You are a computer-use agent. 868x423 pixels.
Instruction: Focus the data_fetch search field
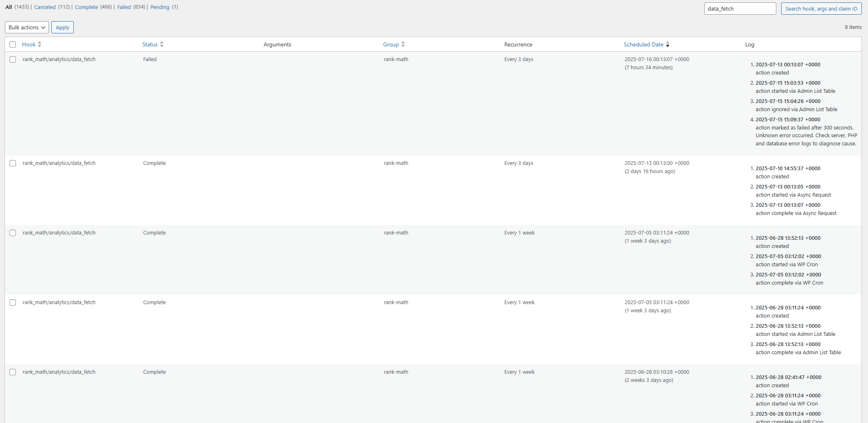coord(740,9)
